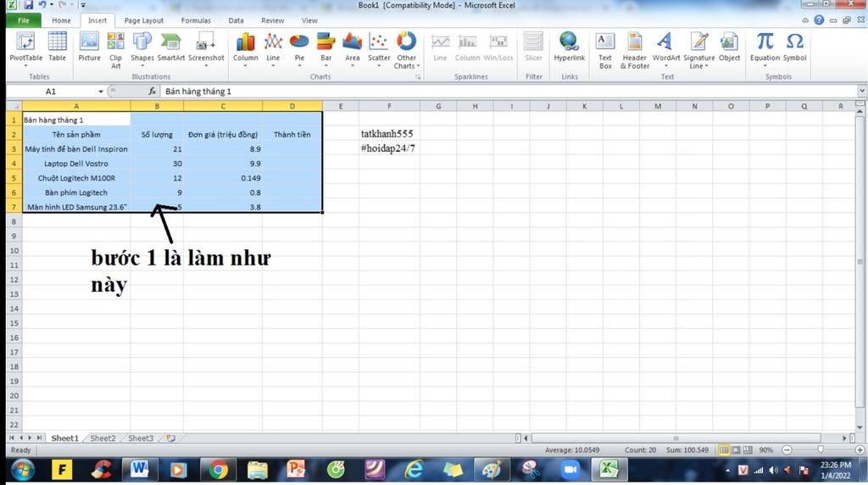
Task: Open the Formulas tab
Action: click(196, 20)
